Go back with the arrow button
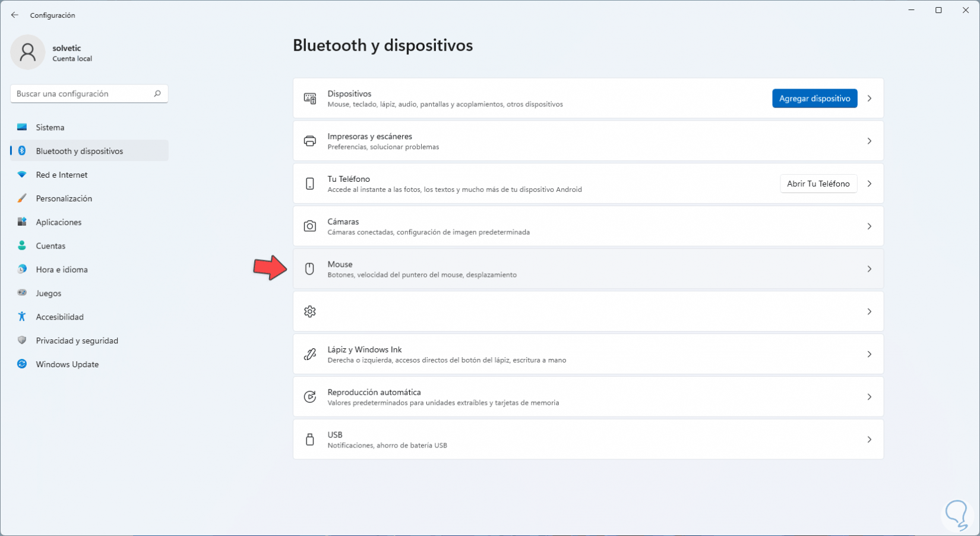Viewport: 980px width, 536px height. pos(15,15)
